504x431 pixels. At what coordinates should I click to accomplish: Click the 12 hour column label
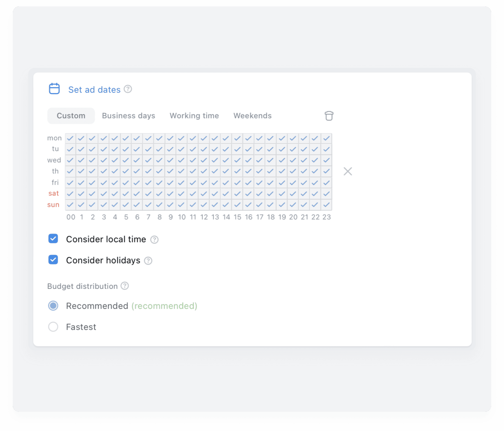(204, 217)
